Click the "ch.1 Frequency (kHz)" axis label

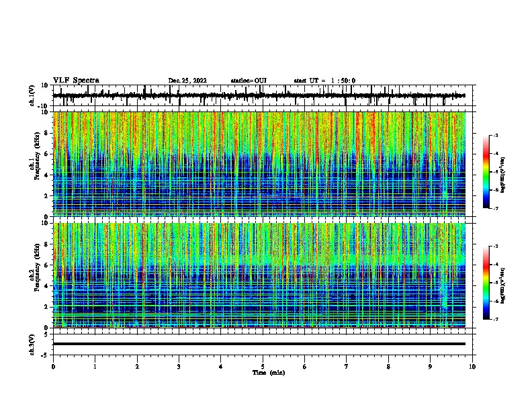(34, 156)
